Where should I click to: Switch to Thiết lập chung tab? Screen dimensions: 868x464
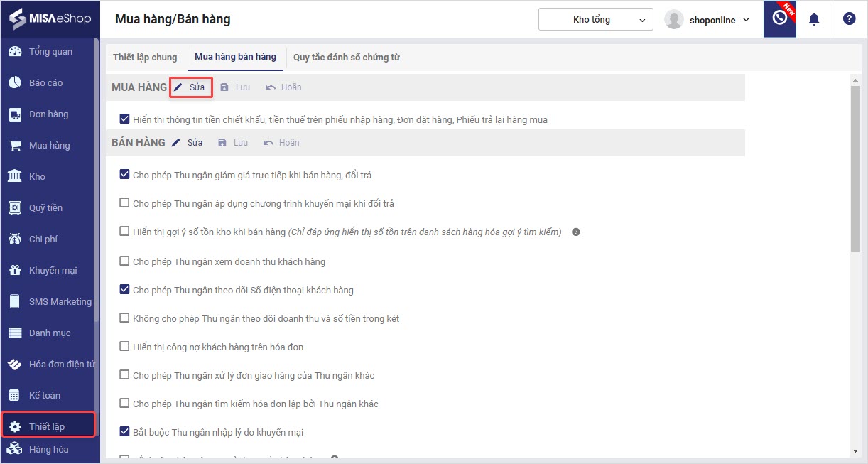pos(145,57)
